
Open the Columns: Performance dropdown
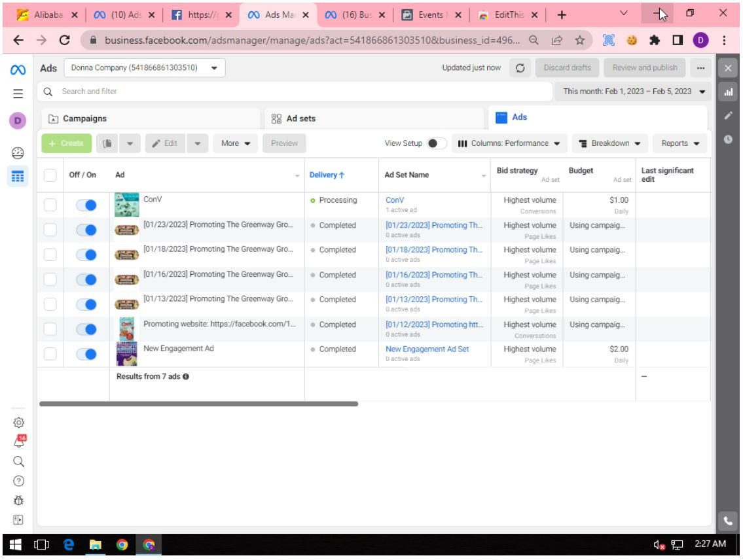tap(509, 143)
